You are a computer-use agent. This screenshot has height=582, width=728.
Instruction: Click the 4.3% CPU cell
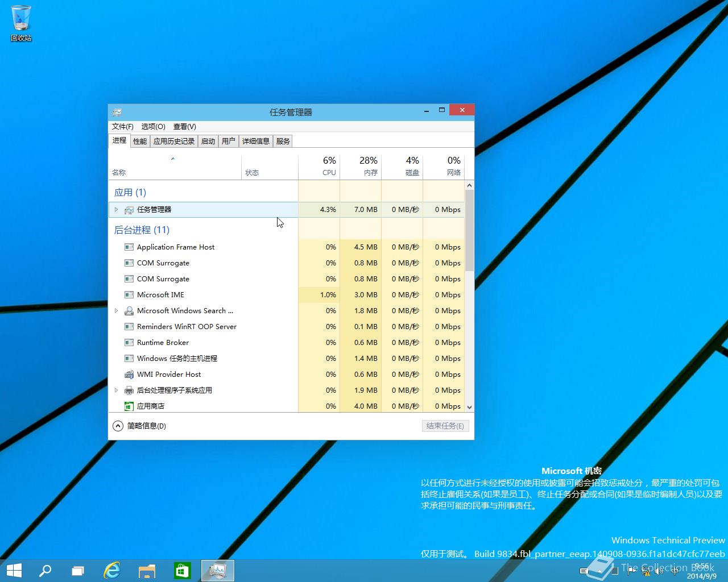(x=319, y=210)
